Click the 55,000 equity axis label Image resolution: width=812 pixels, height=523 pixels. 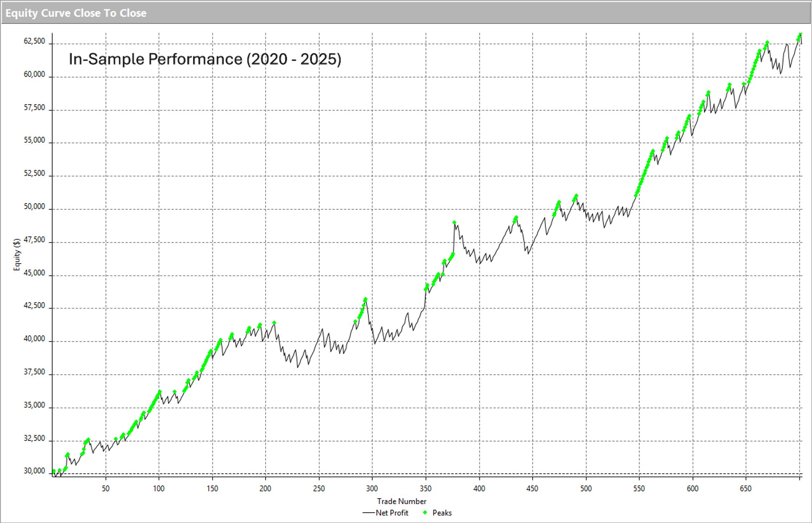click(x=35, y=140)
